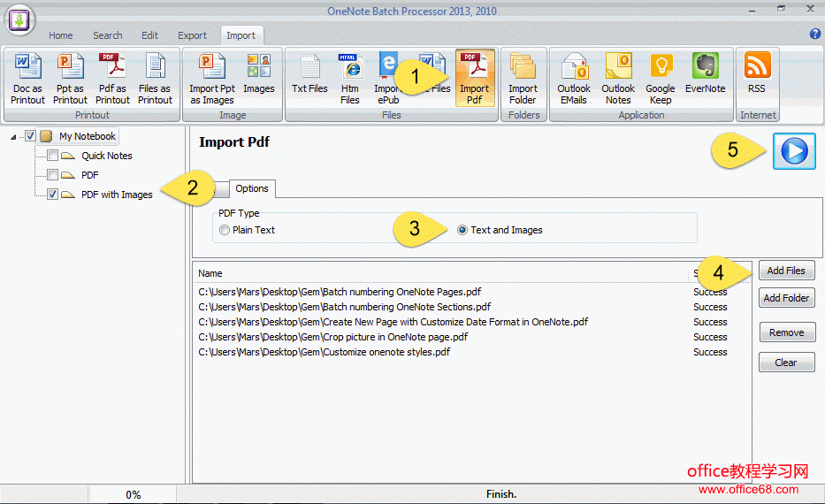Click the Clear button
The width and height of the screenshot is (825, 504).
pyautogui.click(x=786, y=363)
